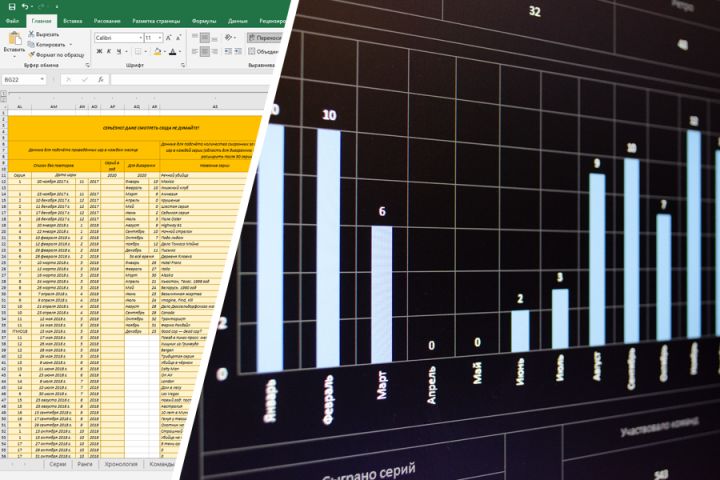Open the Calibri font name dropdown
This screenshot has width=720, height=480.
click(x=140, y=38)
